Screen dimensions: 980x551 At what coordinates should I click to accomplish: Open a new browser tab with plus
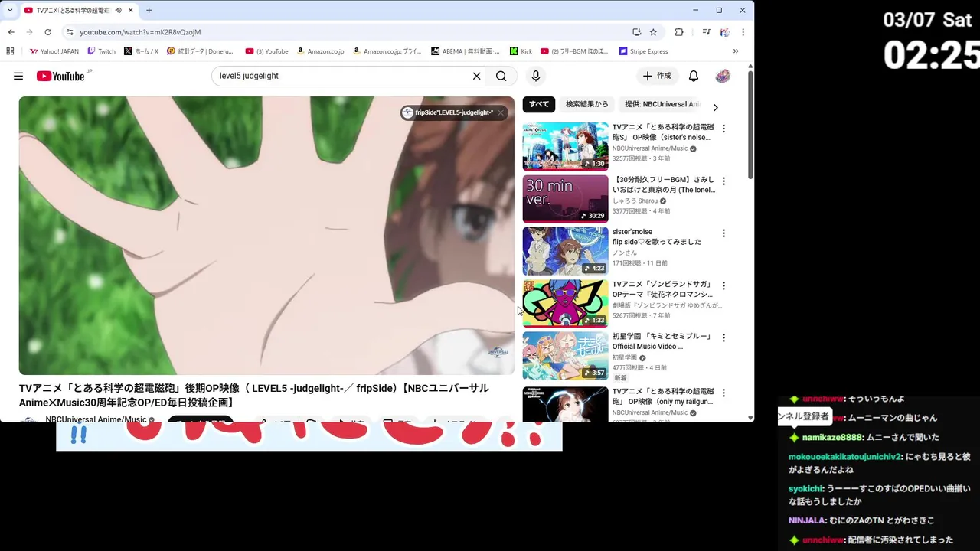(x=149, y=10)
